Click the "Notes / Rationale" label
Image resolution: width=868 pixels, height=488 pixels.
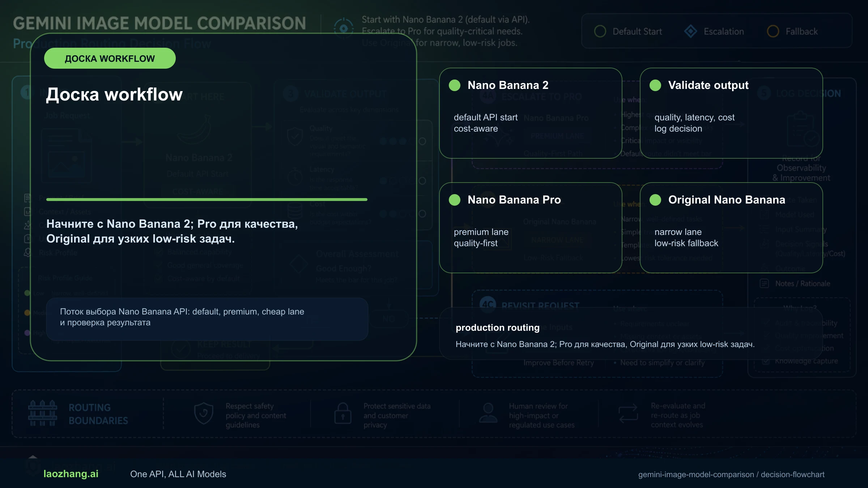pos(803,284)
